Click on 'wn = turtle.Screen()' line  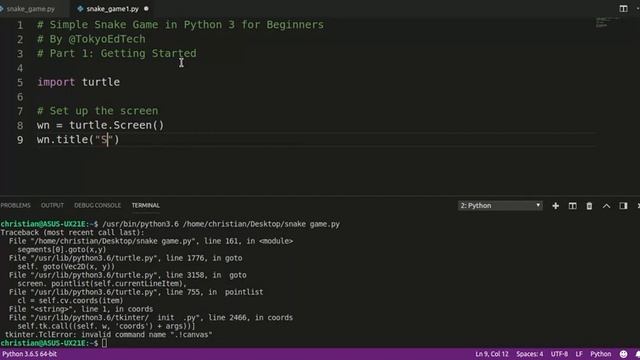pyautogui.click(x=100, y=125)
